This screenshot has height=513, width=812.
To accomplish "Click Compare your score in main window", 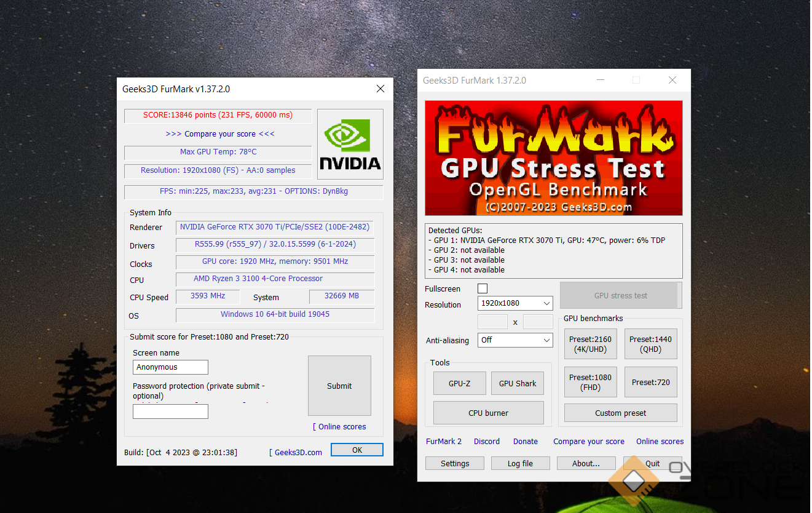I will point(589,442).
